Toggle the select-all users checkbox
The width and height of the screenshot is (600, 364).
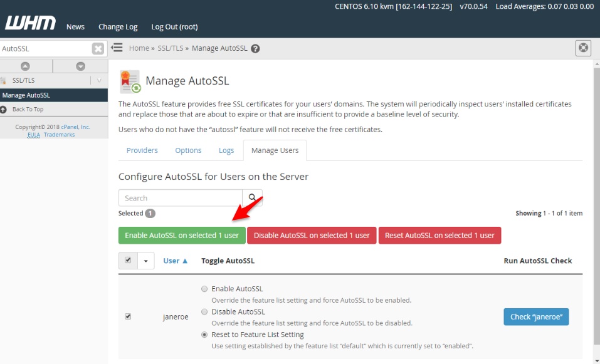tap(128, 261)
